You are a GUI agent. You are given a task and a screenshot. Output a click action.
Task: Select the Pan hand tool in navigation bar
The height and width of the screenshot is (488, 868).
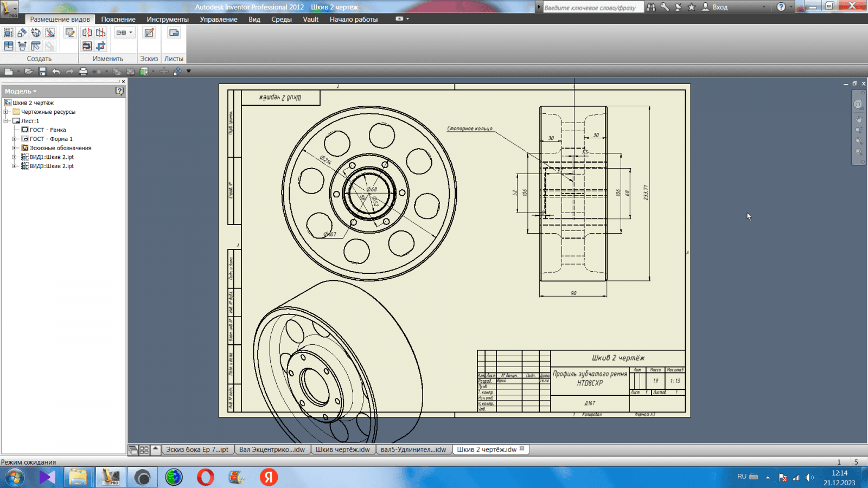click(859, 119)
